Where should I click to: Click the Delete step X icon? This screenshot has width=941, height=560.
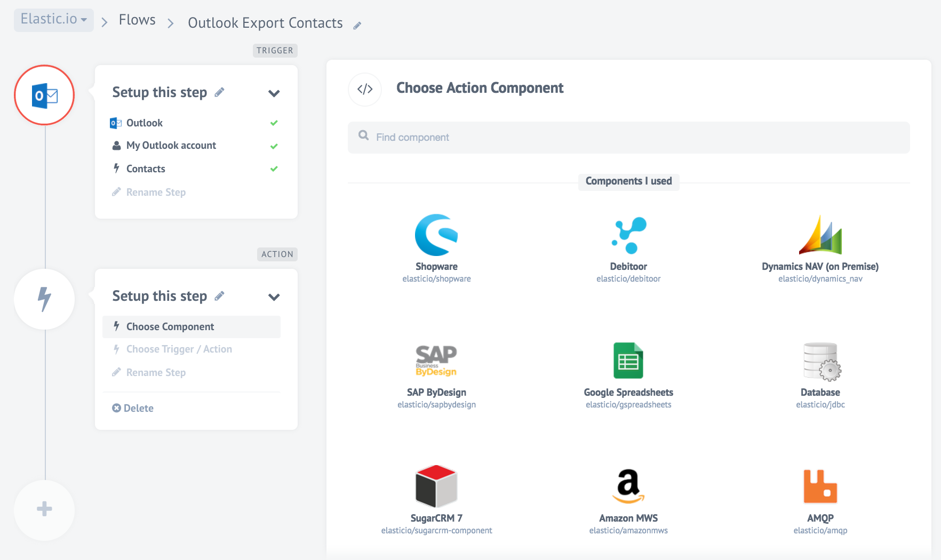coord(116,408)
